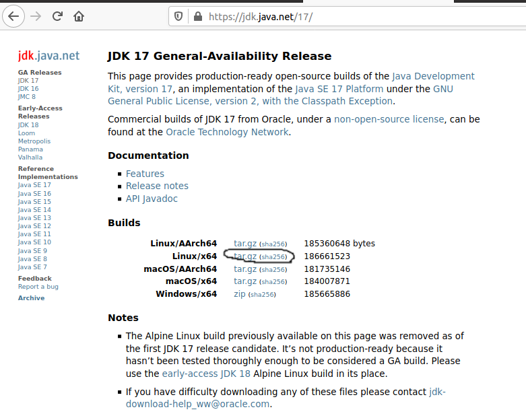Open the early-access JDK 18 Alpine link

click(206, 374)
